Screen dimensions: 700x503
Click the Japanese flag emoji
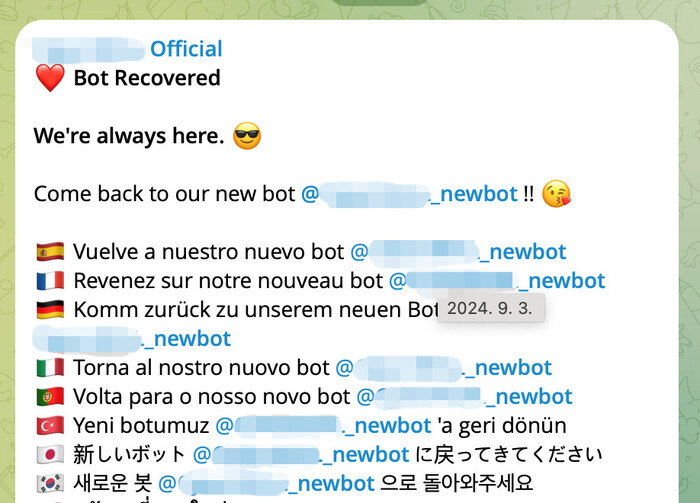[x=50, y=455]
